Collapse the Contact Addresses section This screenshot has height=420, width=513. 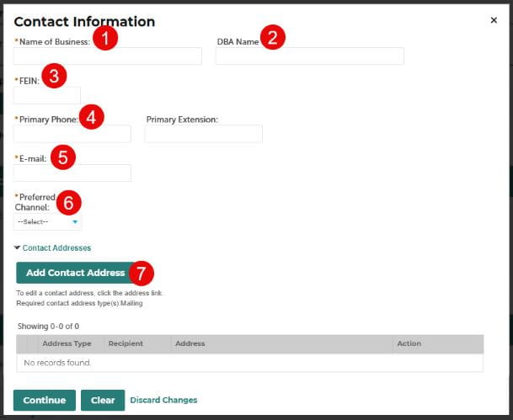point(52,247)
